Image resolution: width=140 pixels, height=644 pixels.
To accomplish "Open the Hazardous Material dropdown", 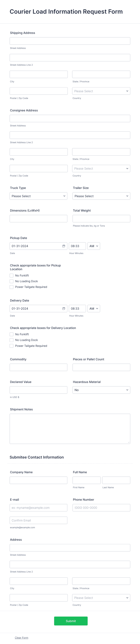I will click(101, 390).
